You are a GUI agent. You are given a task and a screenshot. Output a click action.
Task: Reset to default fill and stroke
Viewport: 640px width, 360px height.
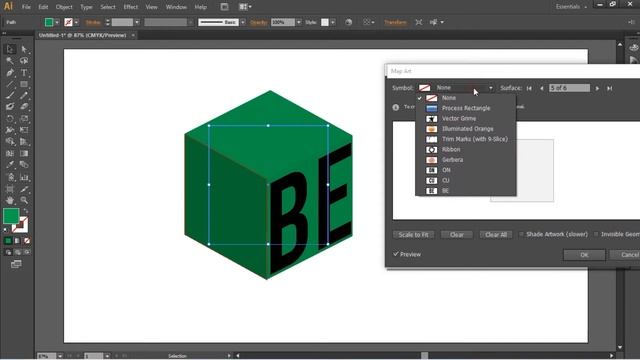(6, 230)
